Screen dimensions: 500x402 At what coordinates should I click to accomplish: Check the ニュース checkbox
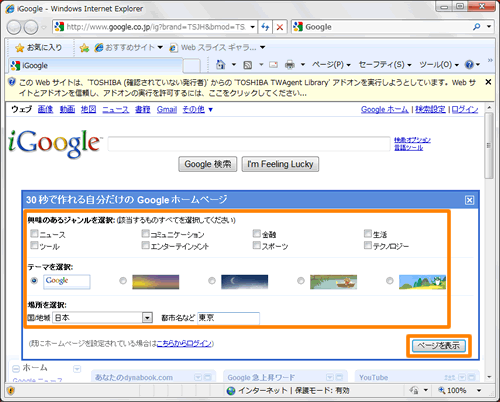(34, 233)
